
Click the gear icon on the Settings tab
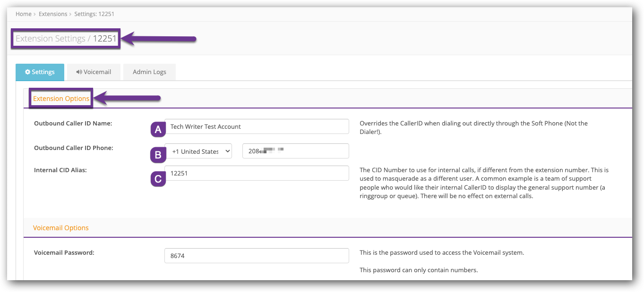[x=28, y=72]
